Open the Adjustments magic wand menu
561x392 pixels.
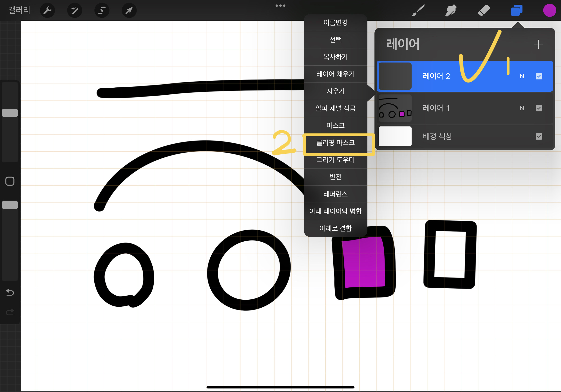point(74,11)
